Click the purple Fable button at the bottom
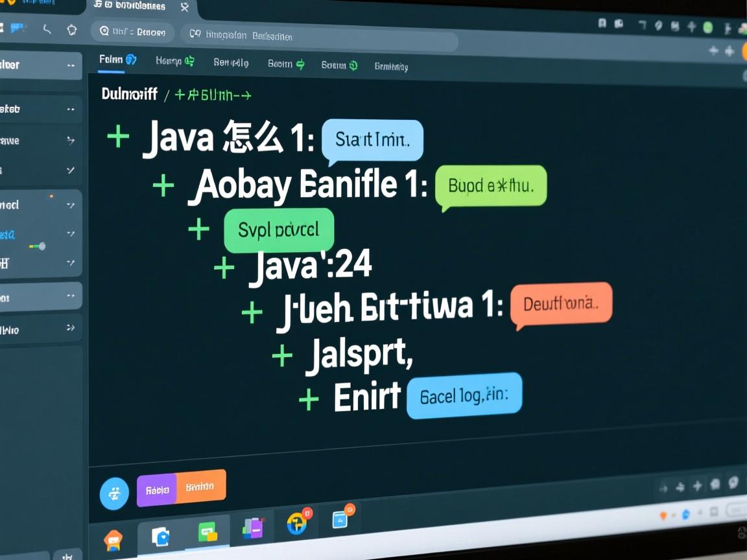747x560 pixels. pos(156,491)
